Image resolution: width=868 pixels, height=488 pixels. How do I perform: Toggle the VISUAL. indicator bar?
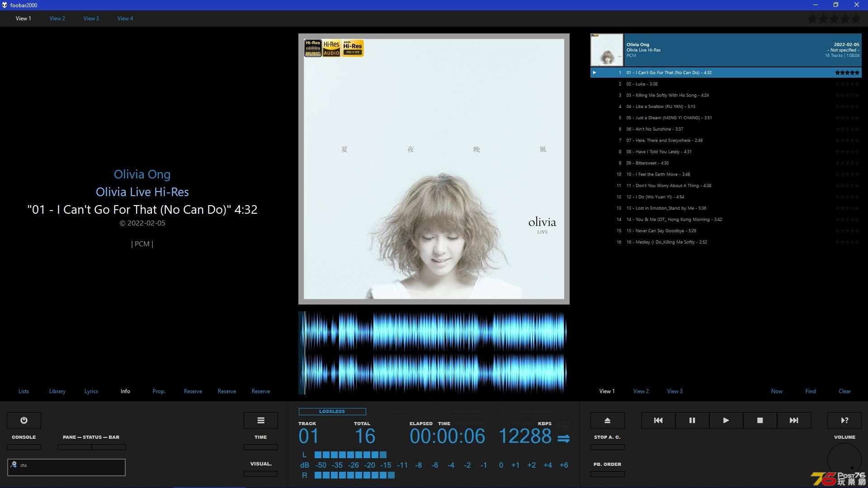coord(261,474)
